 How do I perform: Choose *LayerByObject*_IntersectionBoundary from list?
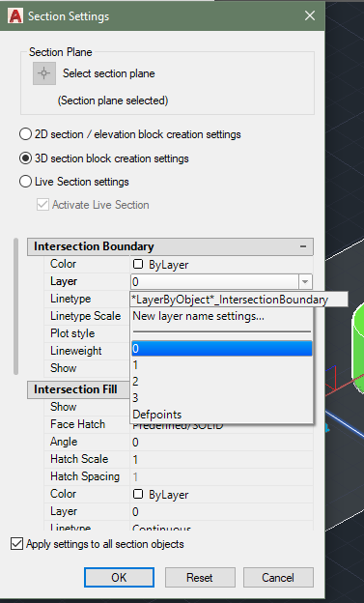coord(239,300)
